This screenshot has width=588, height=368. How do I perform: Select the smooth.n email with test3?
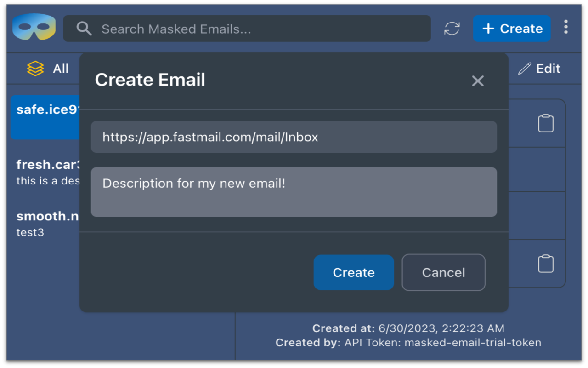coord(48,224)
